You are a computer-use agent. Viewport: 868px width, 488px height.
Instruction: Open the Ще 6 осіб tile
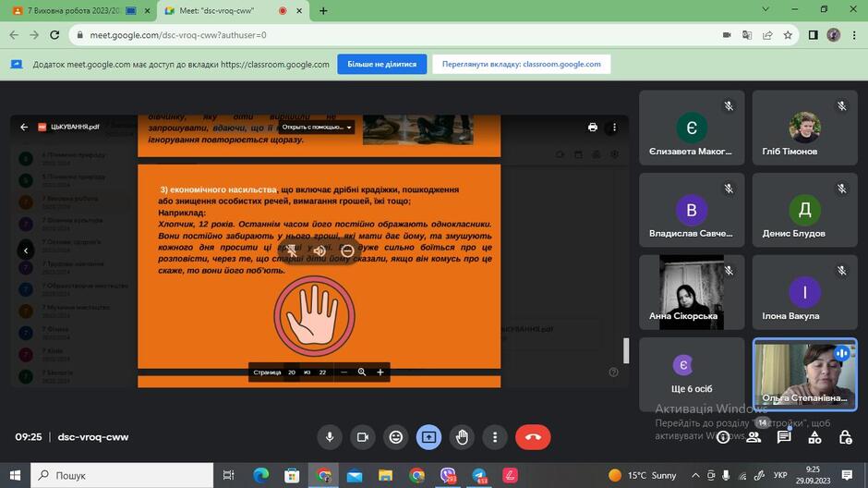pos(692,374)
